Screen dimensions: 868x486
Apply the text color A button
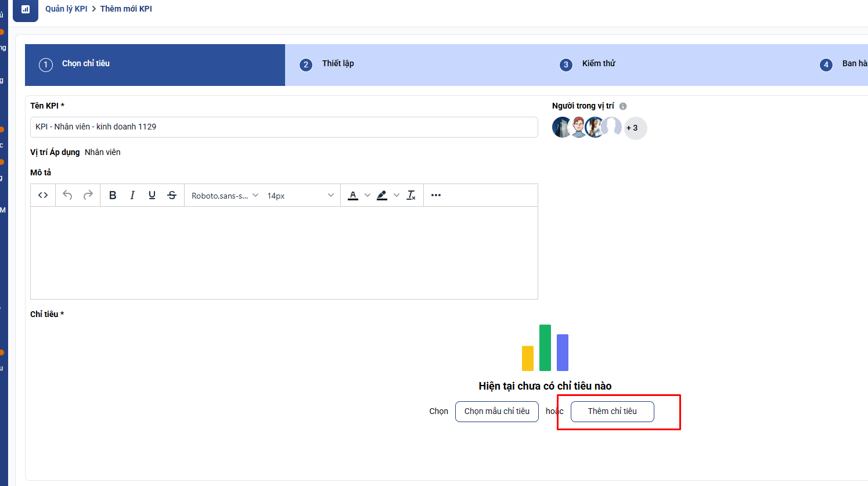tap(353, 195)
